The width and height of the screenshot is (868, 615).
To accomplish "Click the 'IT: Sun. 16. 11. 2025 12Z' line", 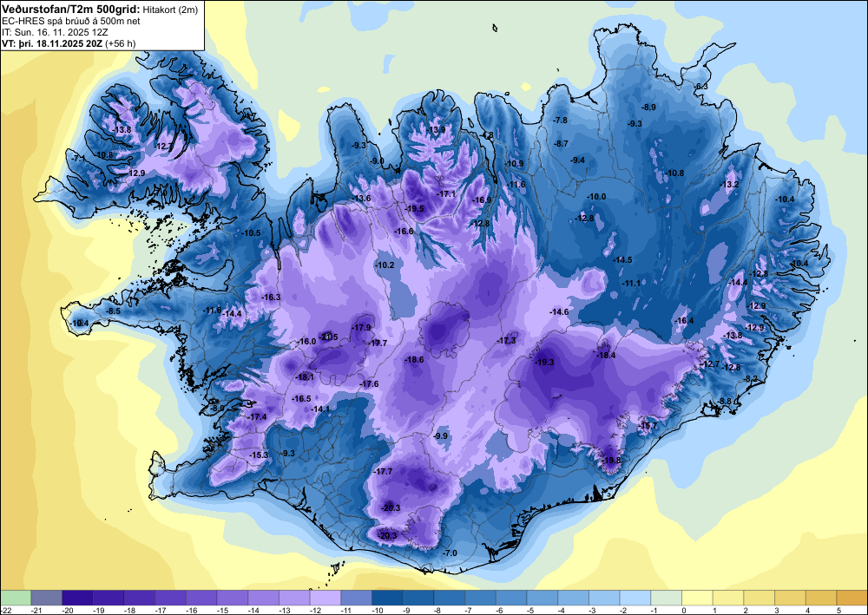I will tap(55, 32).
